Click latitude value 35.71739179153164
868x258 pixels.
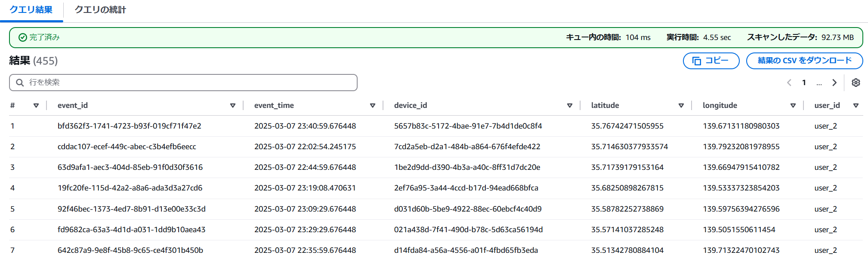point(627,167)
